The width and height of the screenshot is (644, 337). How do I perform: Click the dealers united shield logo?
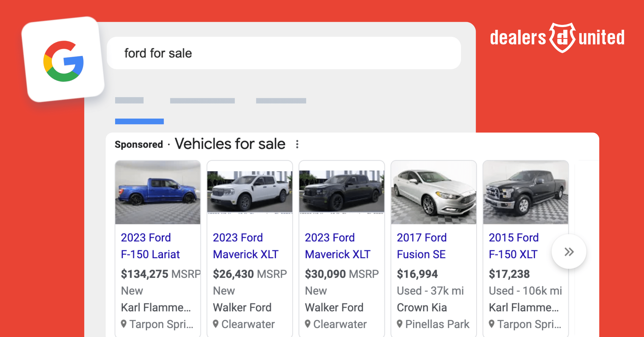[562, 38]
